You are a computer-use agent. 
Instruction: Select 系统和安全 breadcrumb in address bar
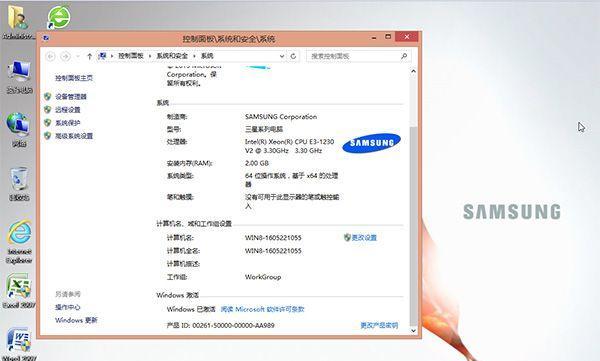coord(172,56)
